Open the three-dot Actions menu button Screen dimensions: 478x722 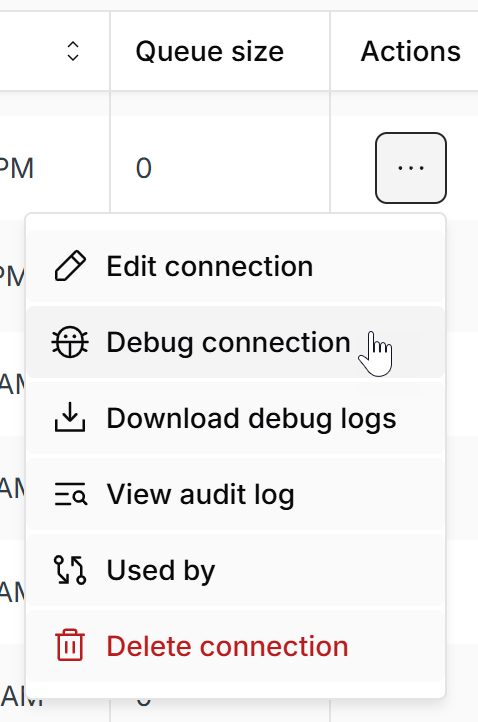411,168
